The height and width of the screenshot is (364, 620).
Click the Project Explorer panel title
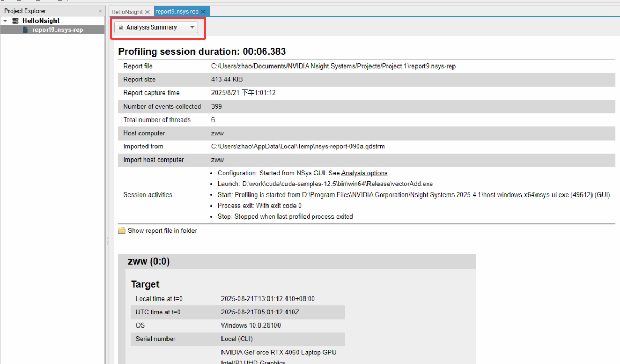point(25,11)
